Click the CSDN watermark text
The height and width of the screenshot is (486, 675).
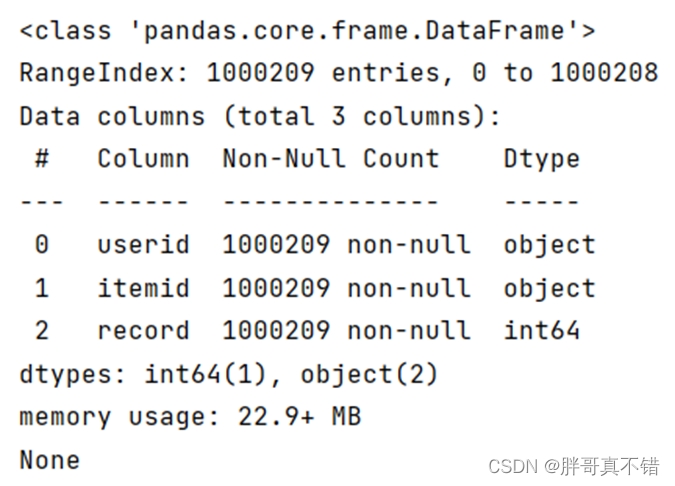[x=574, y=466]
